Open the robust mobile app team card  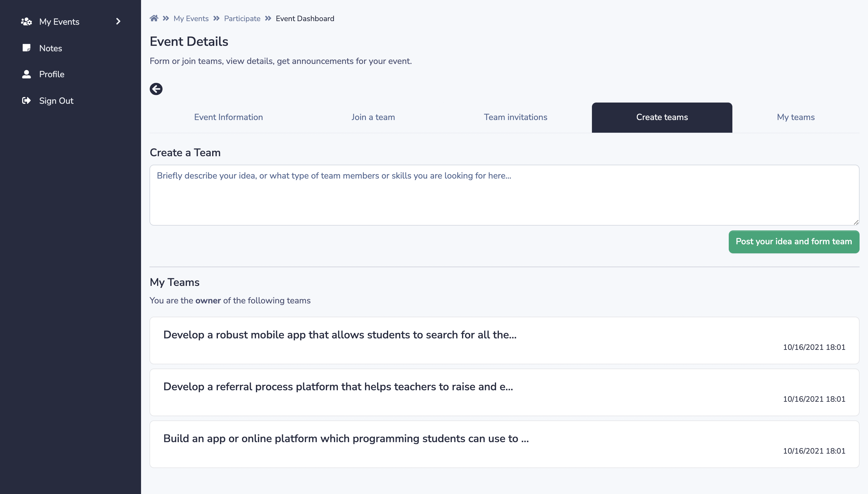coord(504,340)
